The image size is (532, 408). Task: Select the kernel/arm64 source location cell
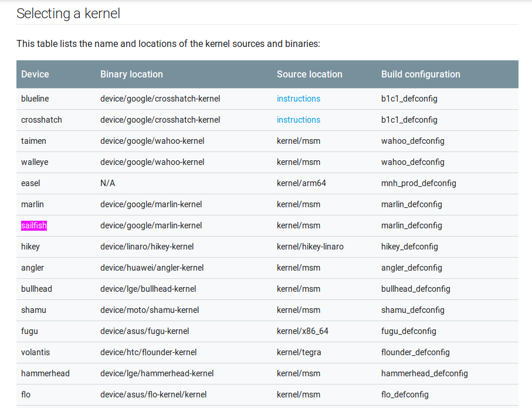301,183
